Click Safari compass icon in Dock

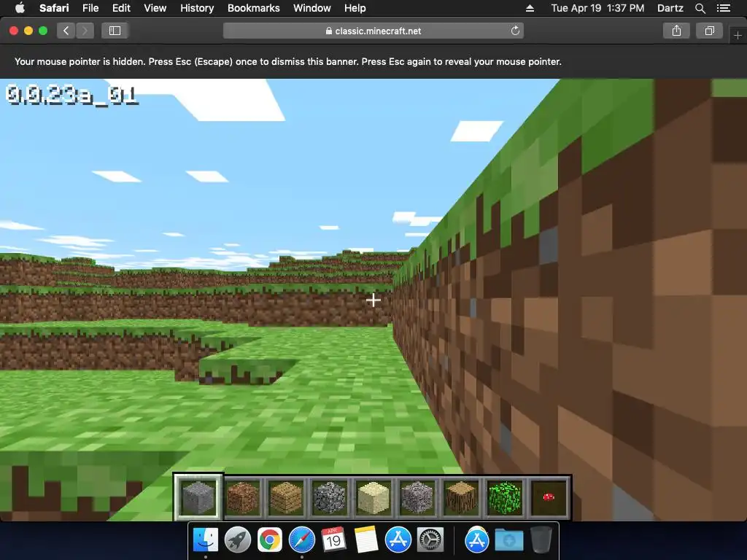302,540
